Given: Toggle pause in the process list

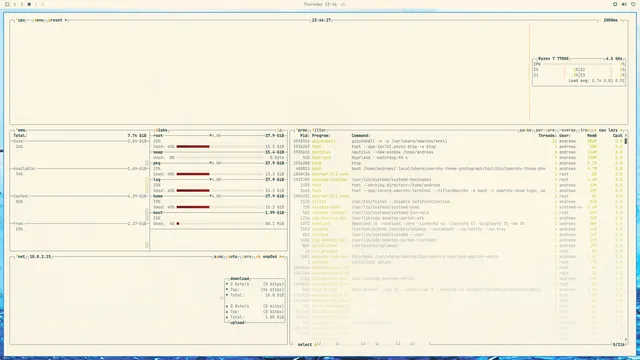Looking at the screenshot, I should [525, 130].
